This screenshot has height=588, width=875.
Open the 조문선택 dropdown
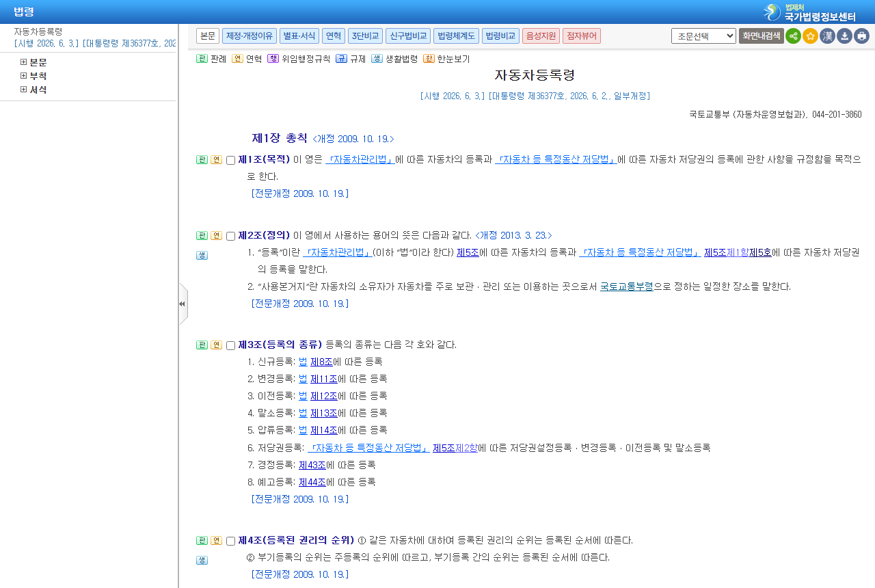point(703,36)
